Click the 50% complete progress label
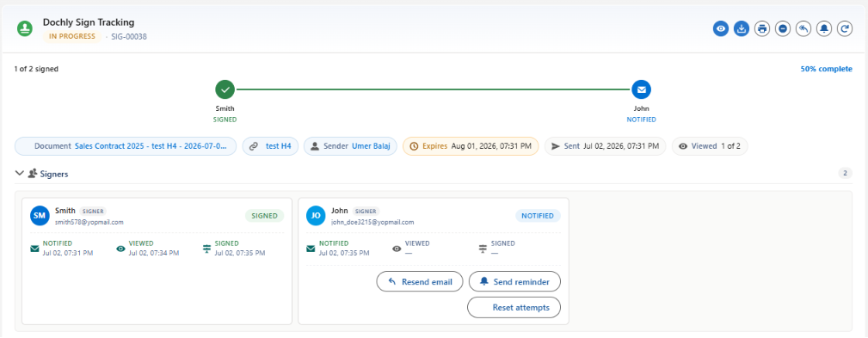Image resolution: width=868 pixels, height=338 pixels. click(x=827, y=69)
